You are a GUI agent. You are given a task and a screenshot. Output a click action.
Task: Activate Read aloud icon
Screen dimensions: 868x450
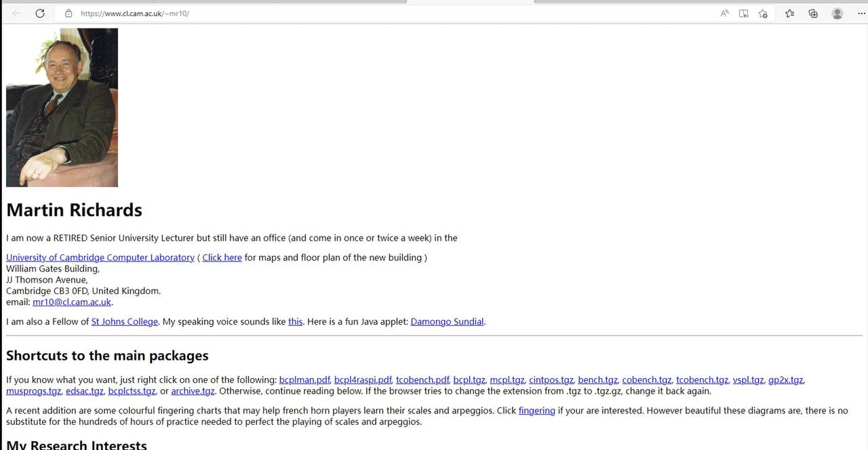click(x=724, y=13)
